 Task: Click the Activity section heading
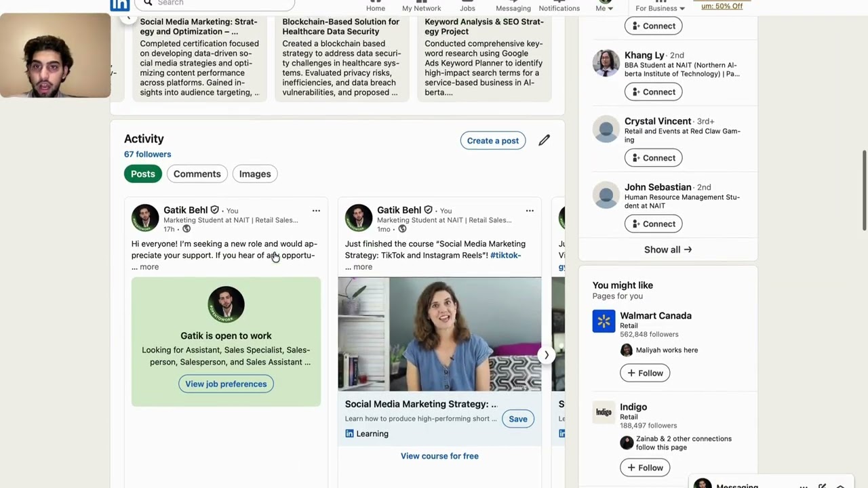(x=144, y=139)
